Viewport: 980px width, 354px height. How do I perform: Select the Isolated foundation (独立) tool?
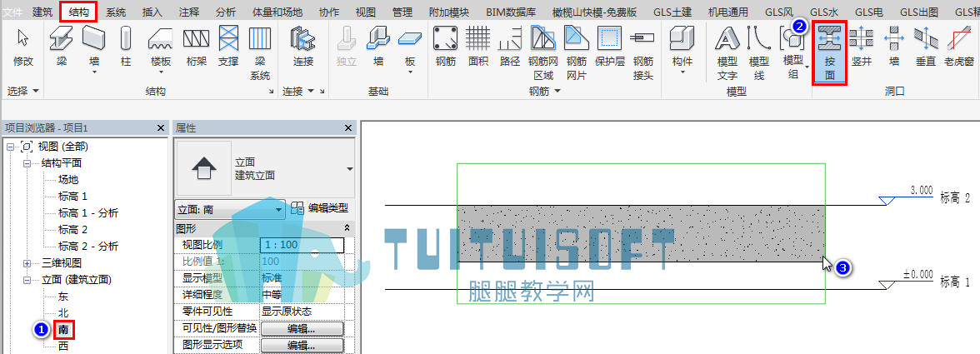click(x=347, y=47)
